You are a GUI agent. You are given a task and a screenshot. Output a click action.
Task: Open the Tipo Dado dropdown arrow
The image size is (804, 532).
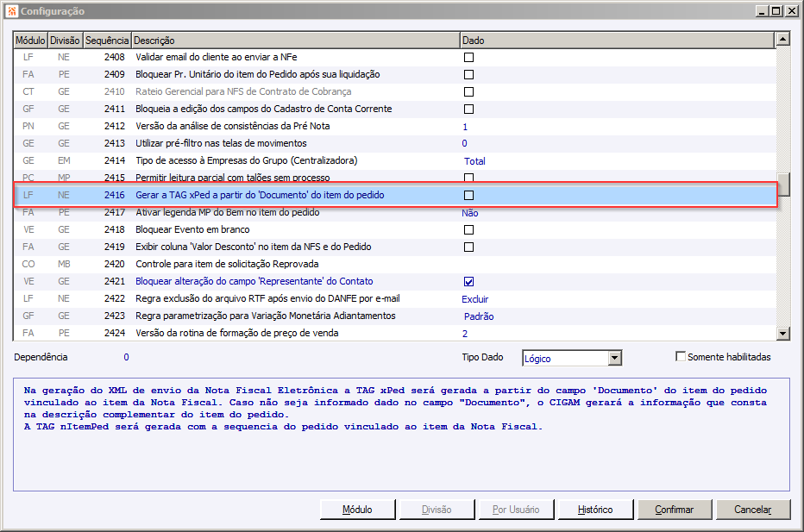tap(615, 358)
